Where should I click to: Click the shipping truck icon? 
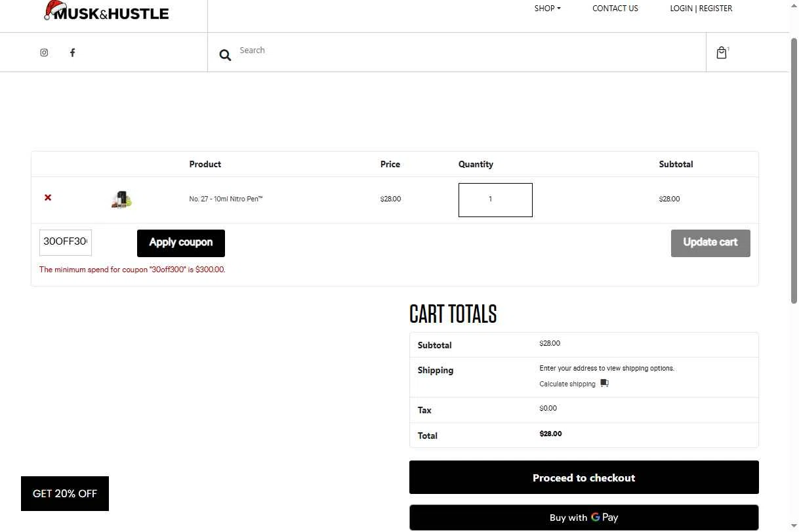[604, 383]
